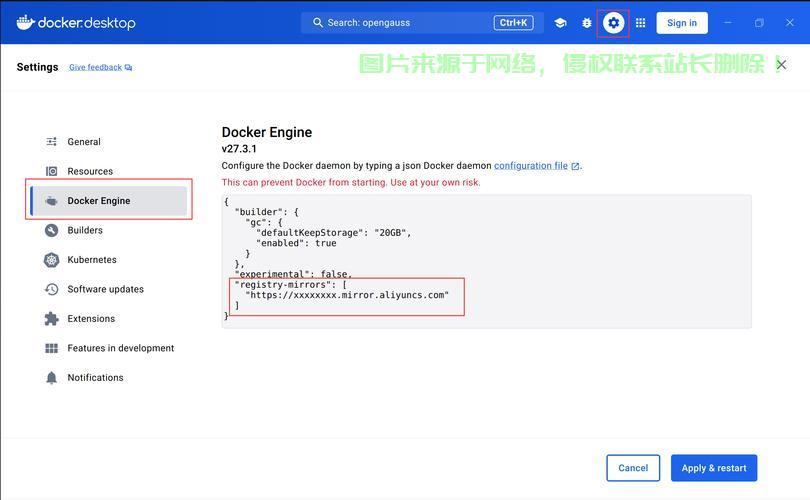The width and height of the screenshot is (810, 500).
Task: Click the Docker Engine whale icon
Action: point(52,201)
